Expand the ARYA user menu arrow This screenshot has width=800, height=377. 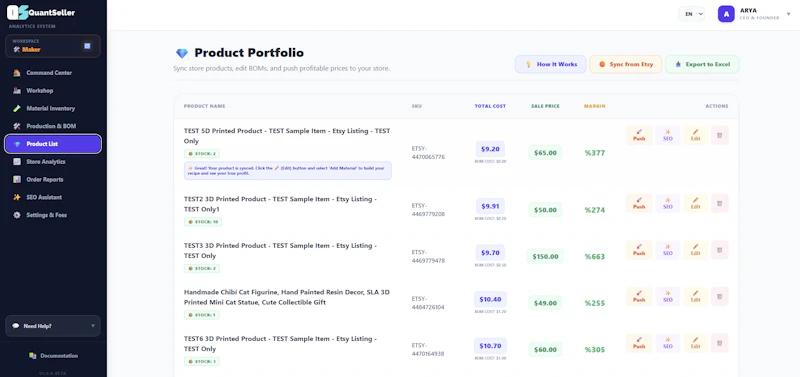pos(788,14)
